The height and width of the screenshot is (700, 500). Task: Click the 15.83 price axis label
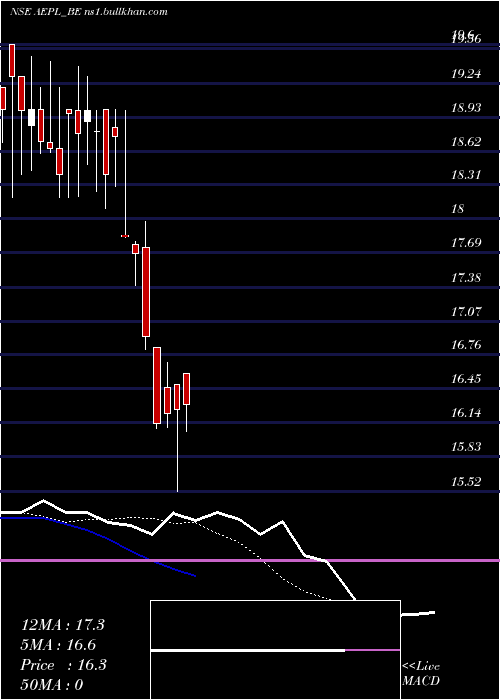point(466,447)
